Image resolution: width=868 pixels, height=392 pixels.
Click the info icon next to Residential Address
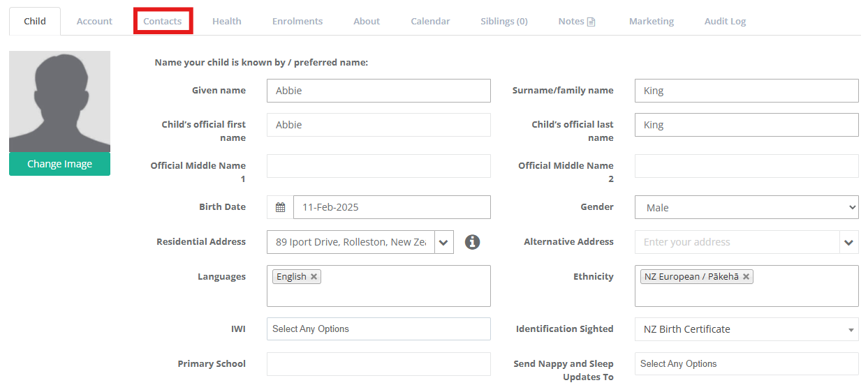click(x=473, y=242)
